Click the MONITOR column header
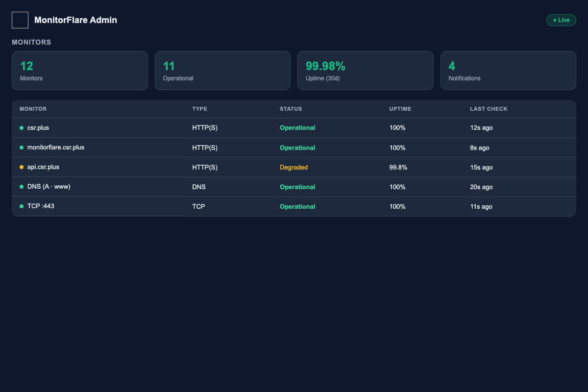588x392 pixels. click(33, 109)
